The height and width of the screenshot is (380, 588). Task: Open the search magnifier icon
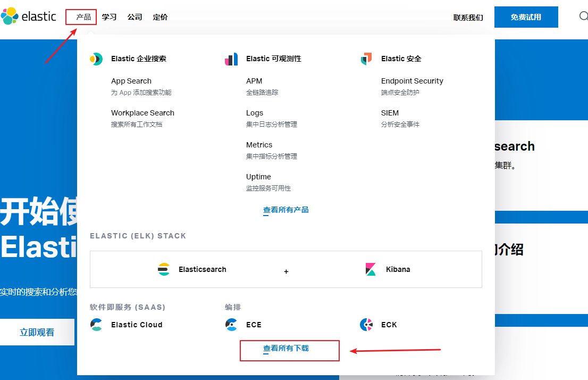(x=583, y=16)
